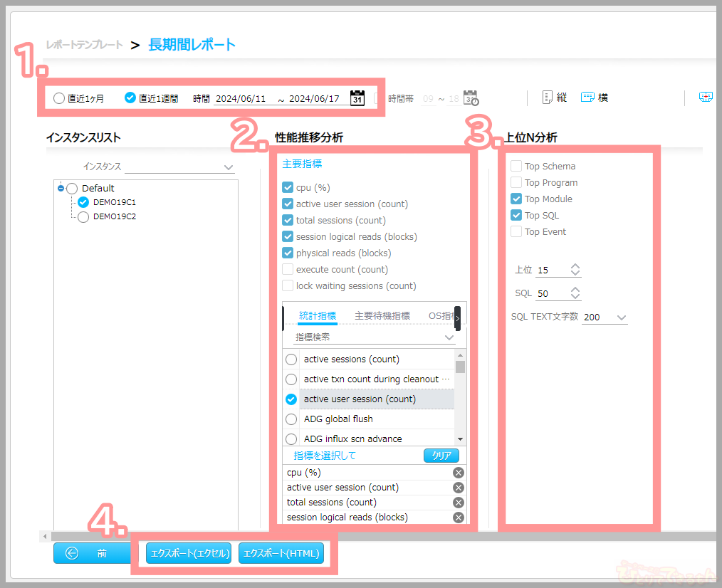Remove cpu (%) from selected indicators

coord(459,473)
